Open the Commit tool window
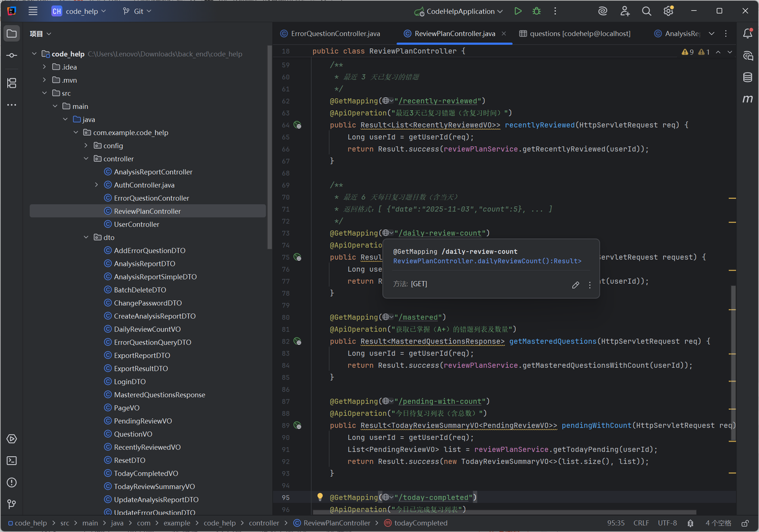This screenshot has width=759, height=532. [12, 55]
